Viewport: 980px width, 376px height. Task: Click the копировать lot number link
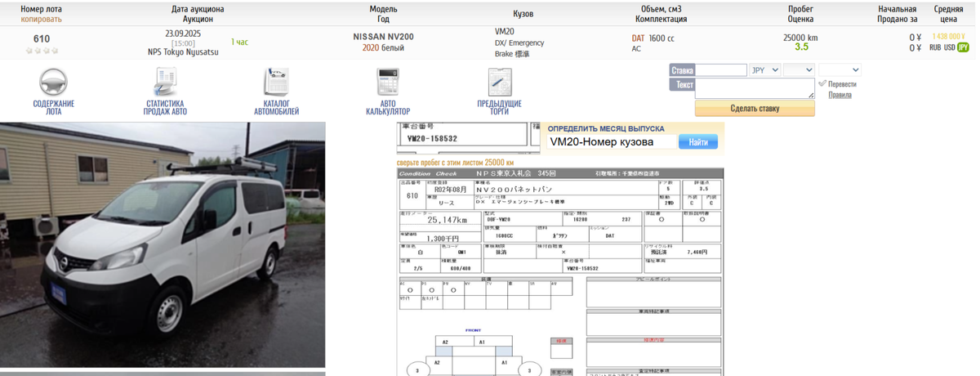pyautogui.click(x=42, y=19)
